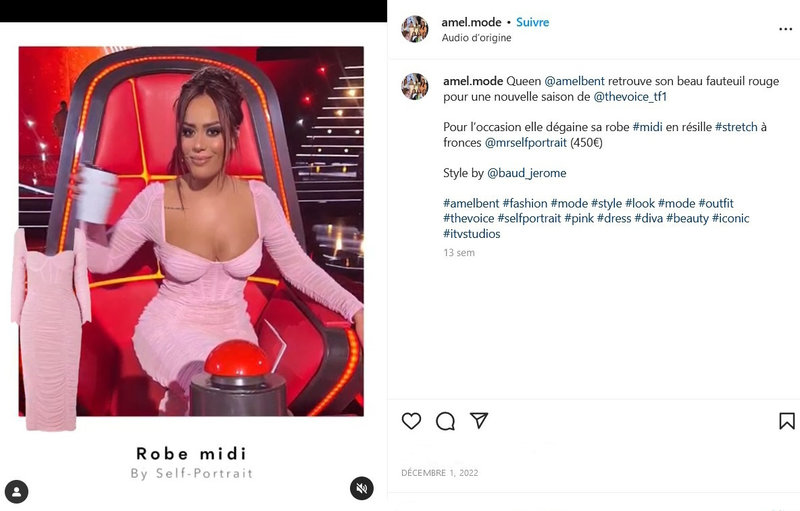Open the three-dot more options menu

coord(786,29)
